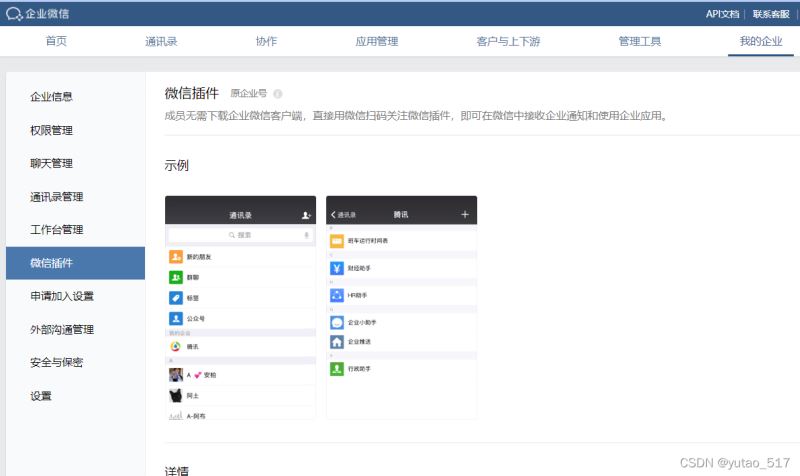The width and height of the screenshot is (800, 476).
Task: Click the green 群聊 icon
Action: coord(176,277)
